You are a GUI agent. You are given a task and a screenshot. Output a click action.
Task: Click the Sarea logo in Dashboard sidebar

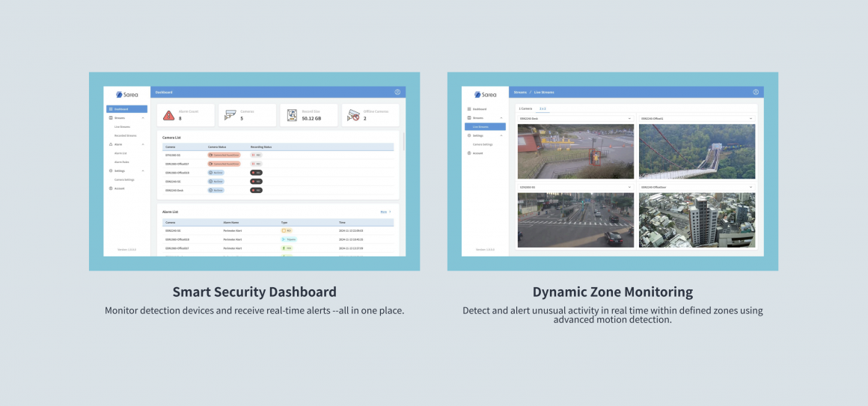(x=126, y=95)
